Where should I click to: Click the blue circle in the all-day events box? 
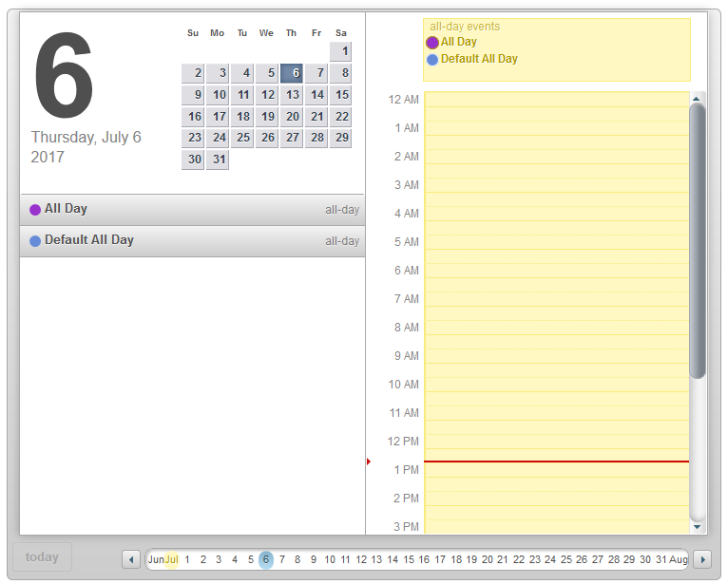coord(432,60)
